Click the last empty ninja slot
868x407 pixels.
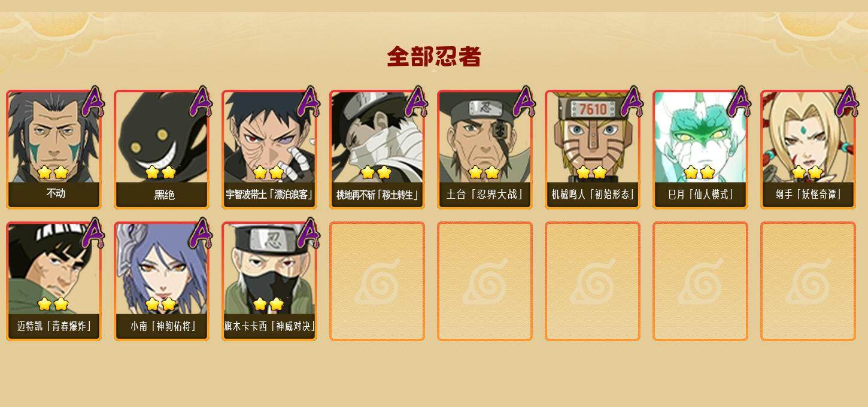point(808,281)
